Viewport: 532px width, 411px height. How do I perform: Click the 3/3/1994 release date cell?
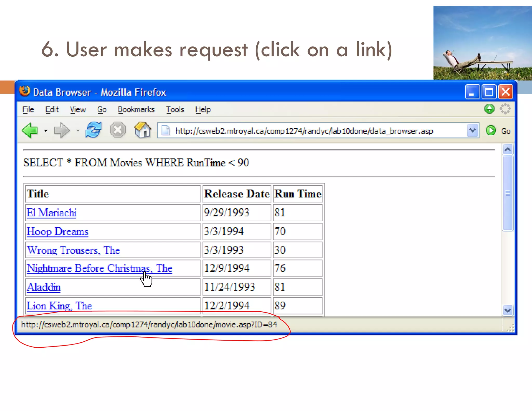point(237,231)
